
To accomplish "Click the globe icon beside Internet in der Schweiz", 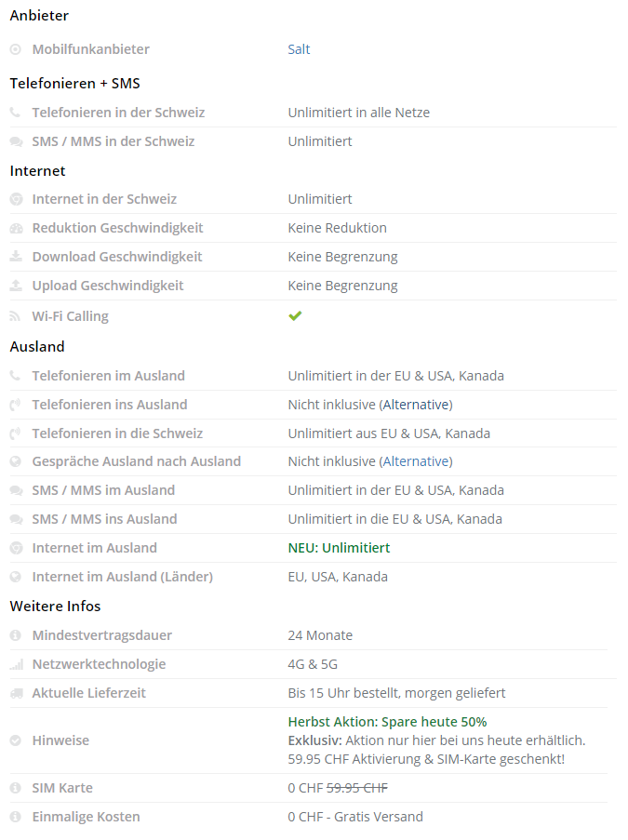I will pos(16,199).
